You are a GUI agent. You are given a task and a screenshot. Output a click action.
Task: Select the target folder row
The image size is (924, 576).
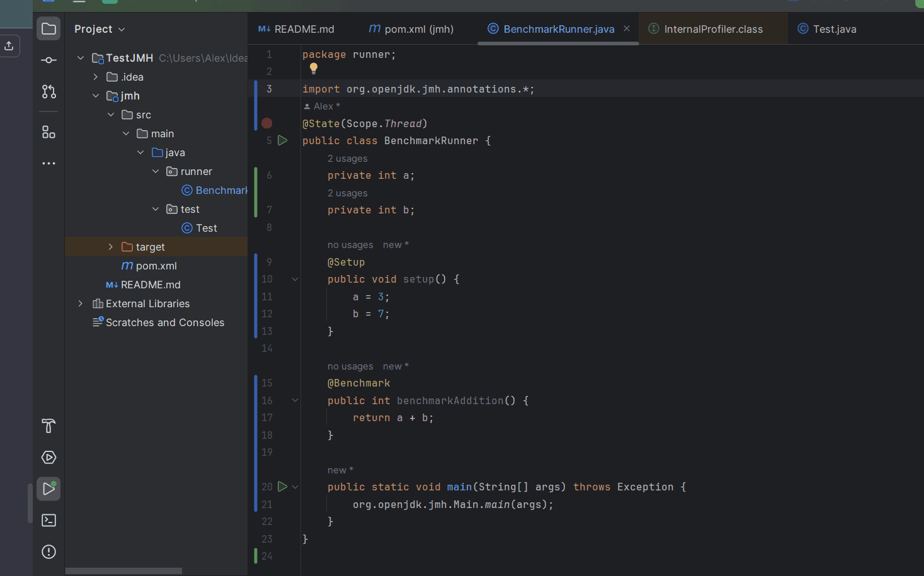click(x=156, y=247)
